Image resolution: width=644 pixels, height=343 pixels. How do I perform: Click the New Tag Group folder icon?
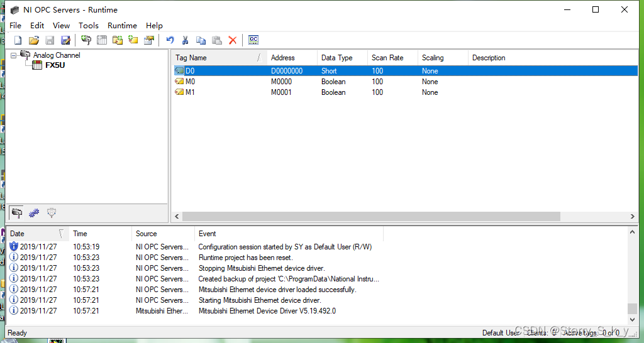point(118,40)
